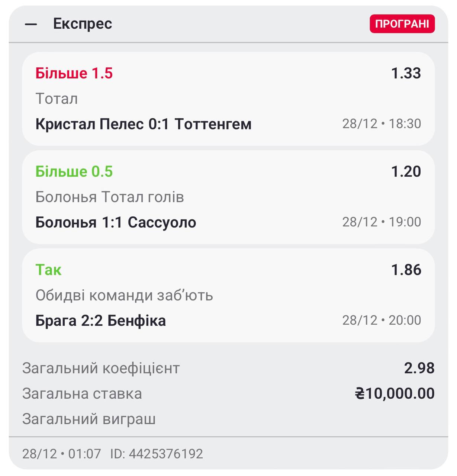Click the Загальний виграш row label
457x476 pixels.
(x=89, y=419)
